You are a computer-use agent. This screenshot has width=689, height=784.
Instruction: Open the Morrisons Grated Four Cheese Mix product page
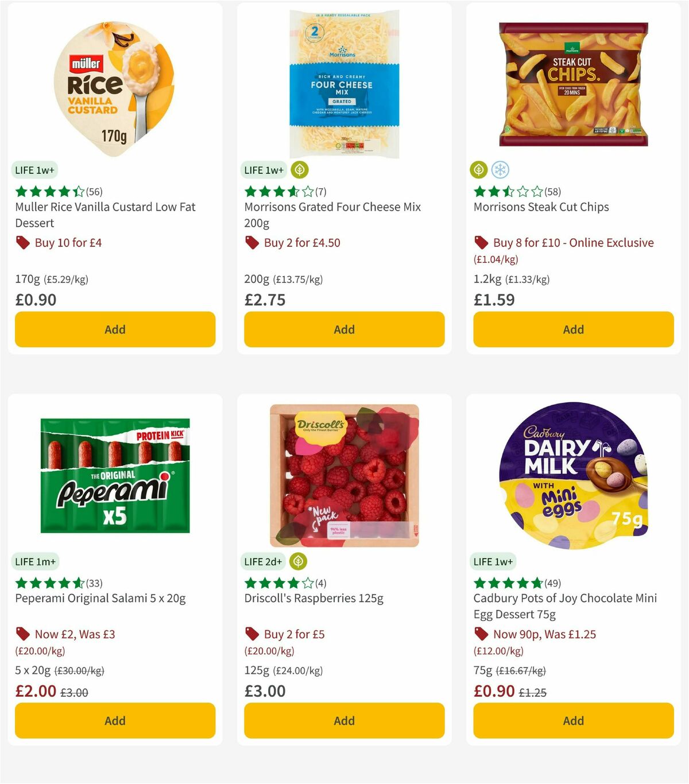coord(333,207)
